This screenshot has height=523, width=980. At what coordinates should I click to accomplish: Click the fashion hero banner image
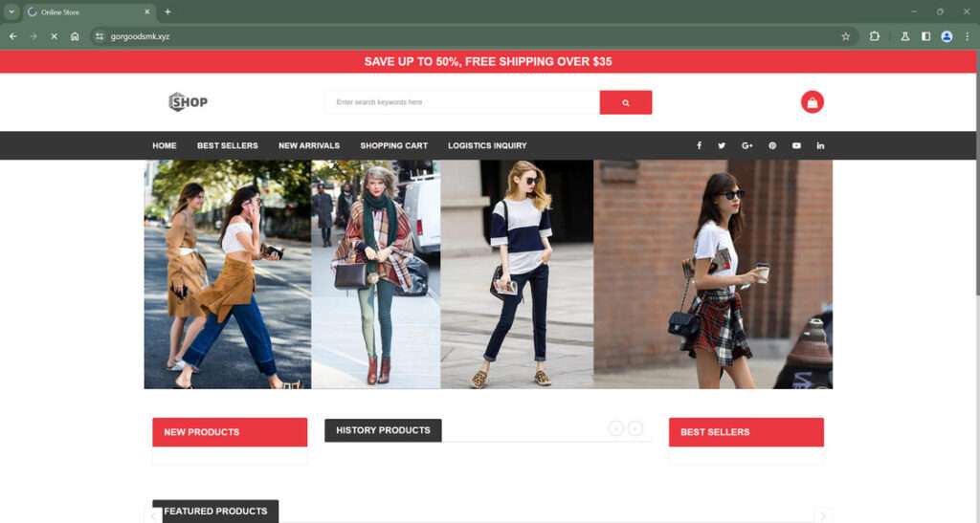(x=488, y=274)
